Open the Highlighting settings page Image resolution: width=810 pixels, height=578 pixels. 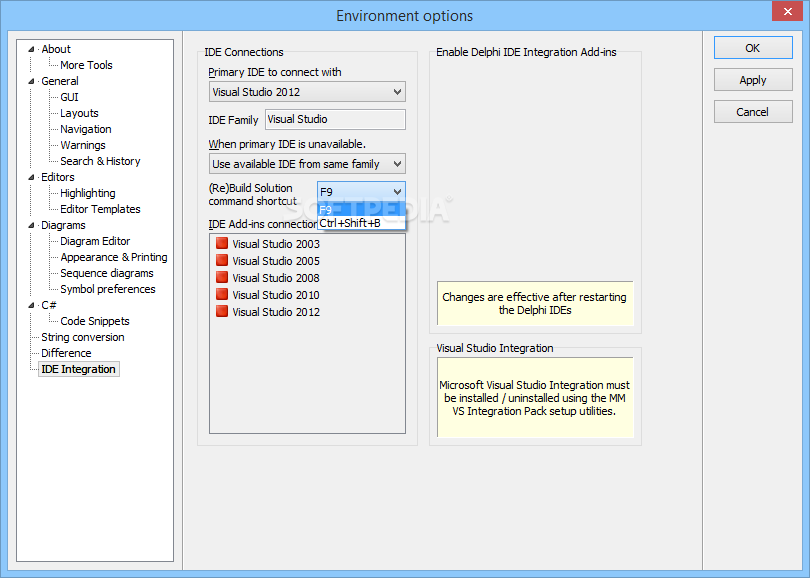click(88, 193)
